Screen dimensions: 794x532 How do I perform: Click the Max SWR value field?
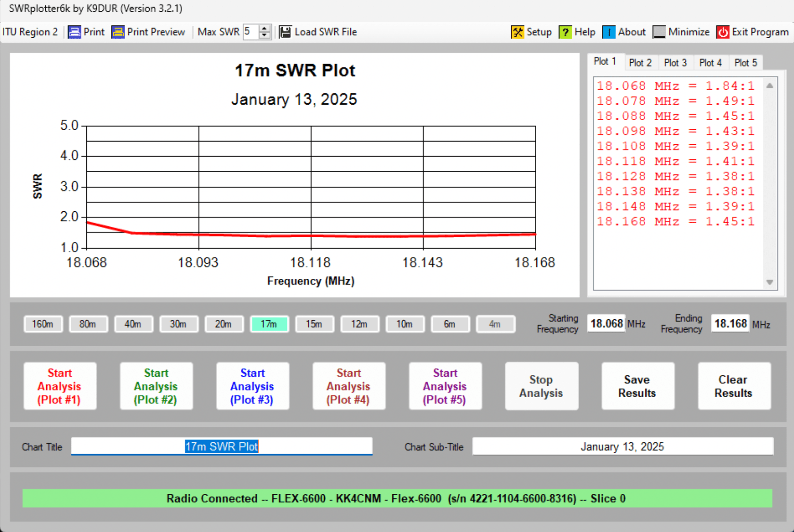(x=251, y=32)
